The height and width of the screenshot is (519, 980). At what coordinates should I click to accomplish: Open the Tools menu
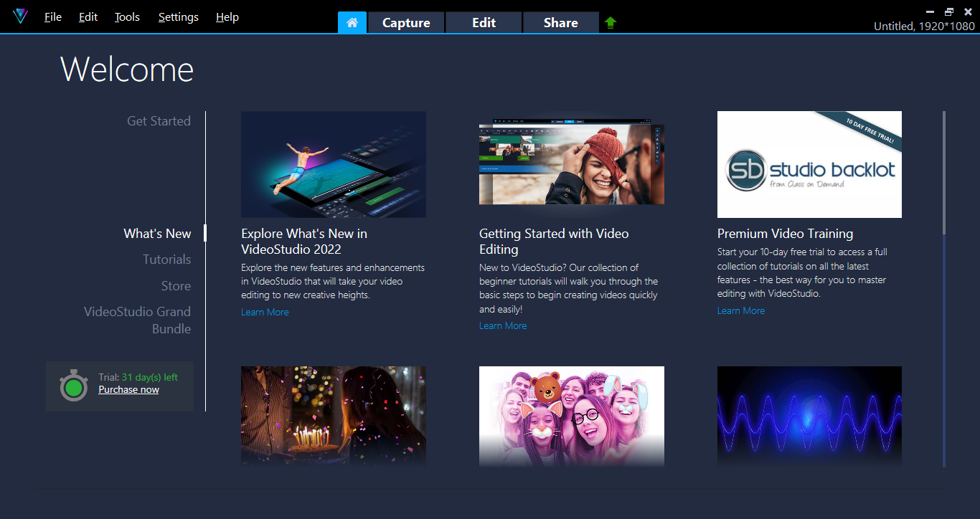[x=127, y=17]
